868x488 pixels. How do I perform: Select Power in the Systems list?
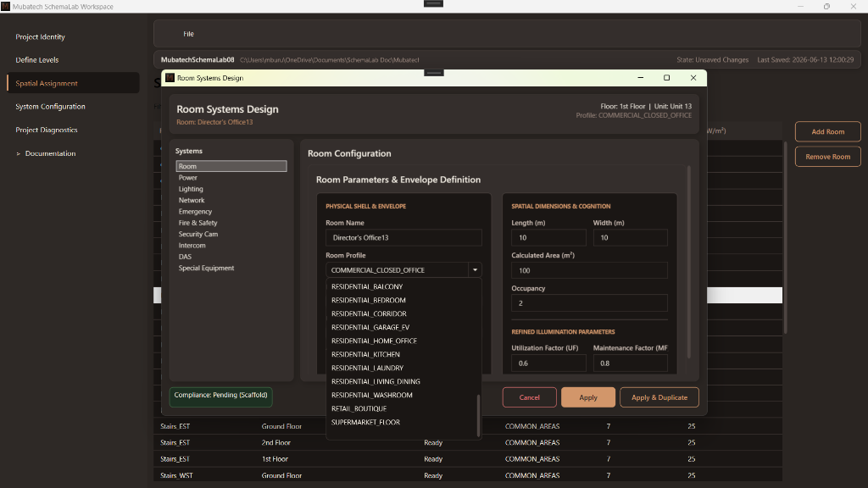231,178
